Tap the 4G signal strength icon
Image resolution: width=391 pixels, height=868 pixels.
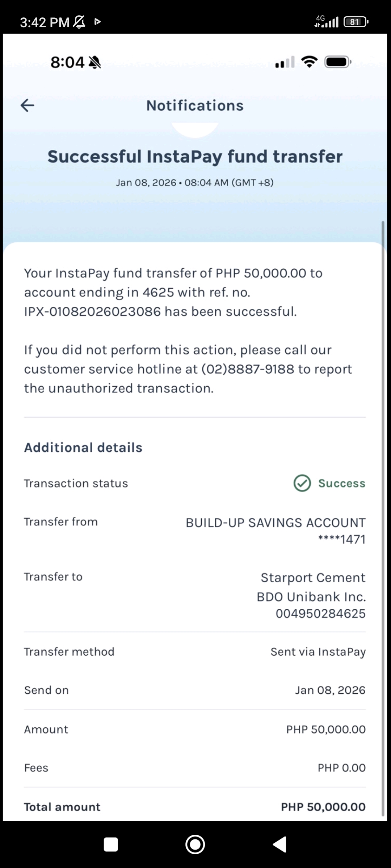pyautogui.click(x=327, y=22)
